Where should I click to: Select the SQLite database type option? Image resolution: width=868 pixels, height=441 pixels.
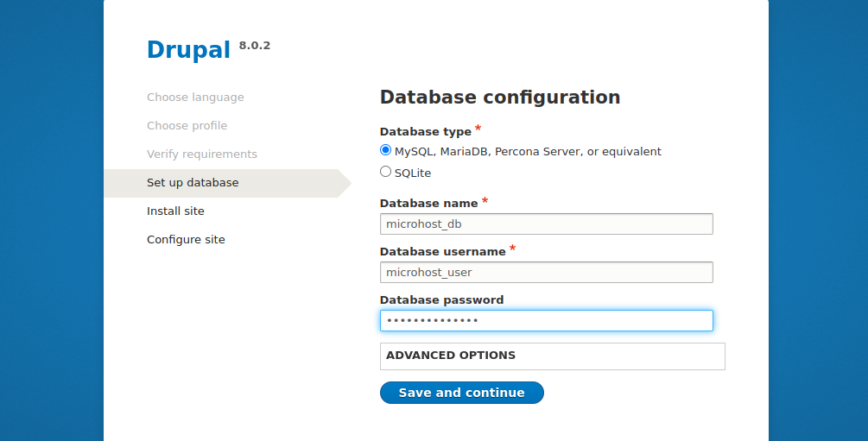click(x=385, y=172)
